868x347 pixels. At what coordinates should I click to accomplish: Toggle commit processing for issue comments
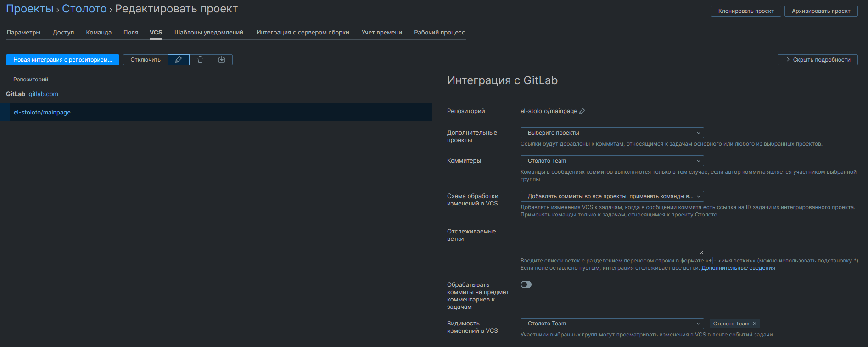coord(526,284)
